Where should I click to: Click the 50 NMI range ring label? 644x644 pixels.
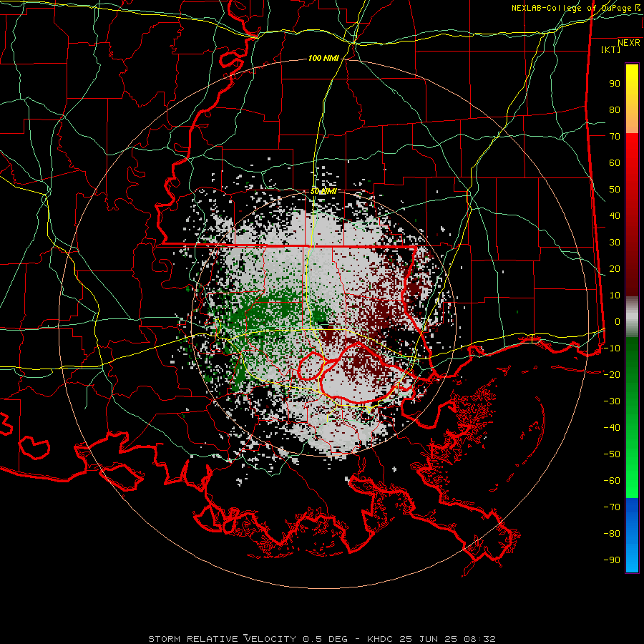[323, 191]
